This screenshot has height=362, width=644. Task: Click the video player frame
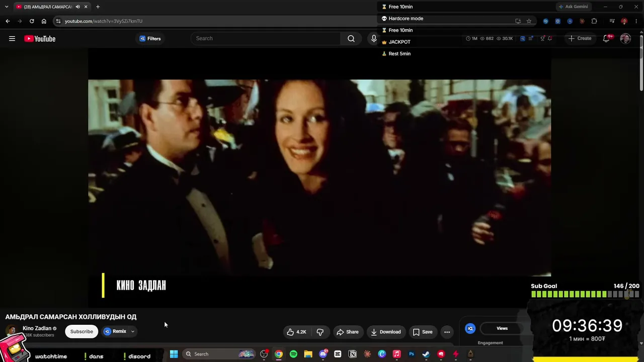[x=319, y=177]
